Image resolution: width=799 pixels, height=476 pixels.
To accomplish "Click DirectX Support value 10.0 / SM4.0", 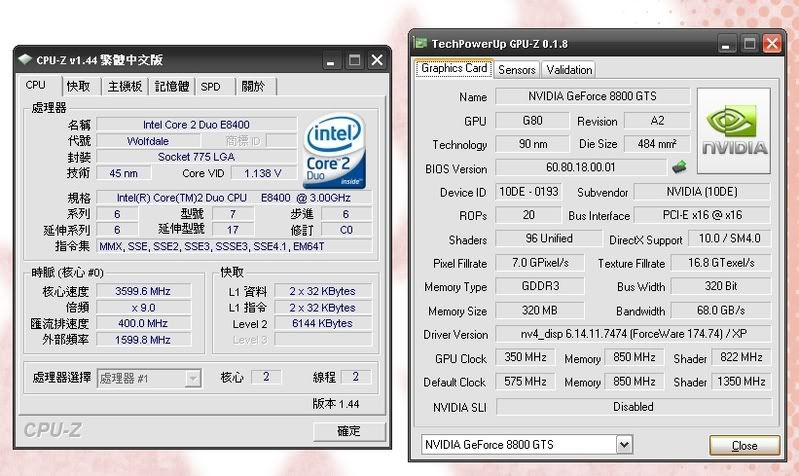I will click(729, 239).
